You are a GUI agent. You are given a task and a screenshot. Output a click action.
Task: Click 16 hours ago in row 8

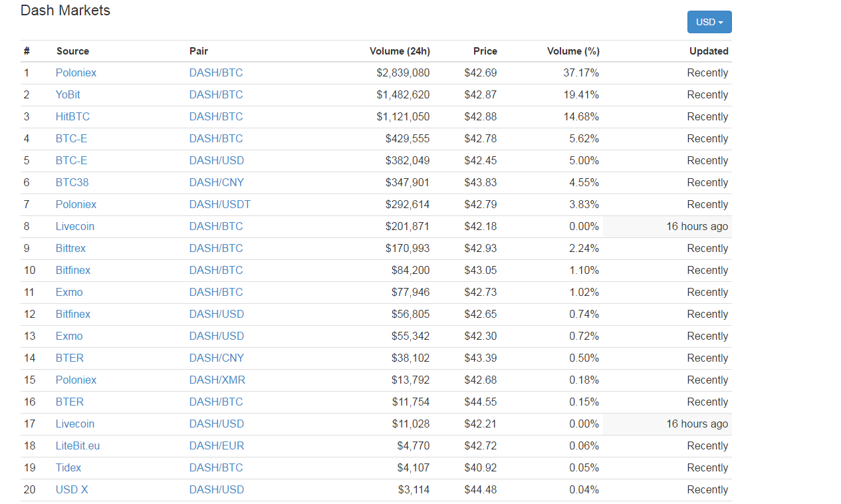click(x=697, y=226)
